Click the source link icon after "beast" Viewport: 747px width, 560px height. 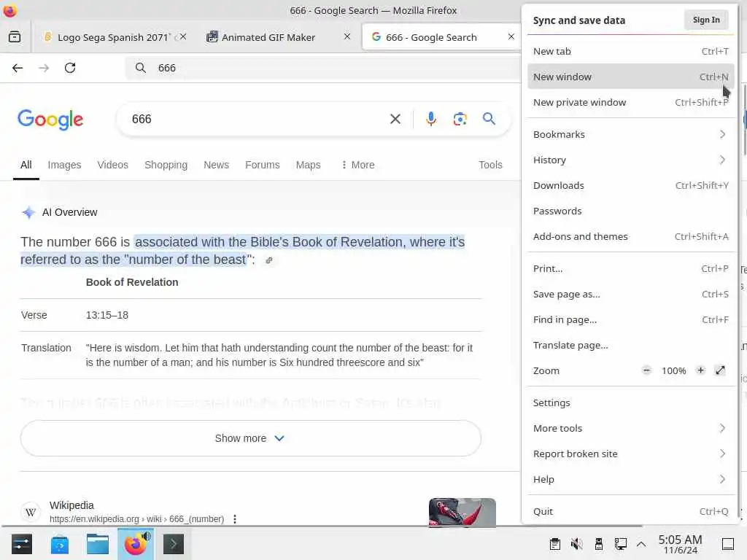click(269, 260)
